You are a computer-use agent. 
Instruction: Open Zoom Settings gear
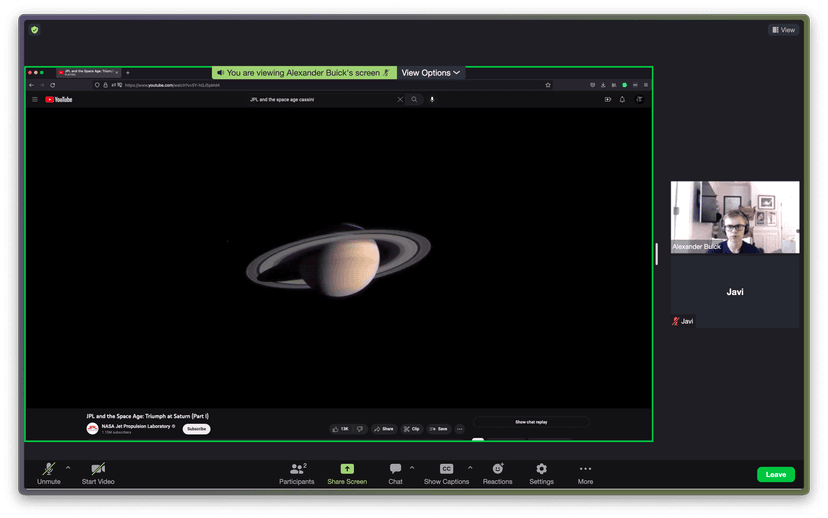(x=541, y=468)
